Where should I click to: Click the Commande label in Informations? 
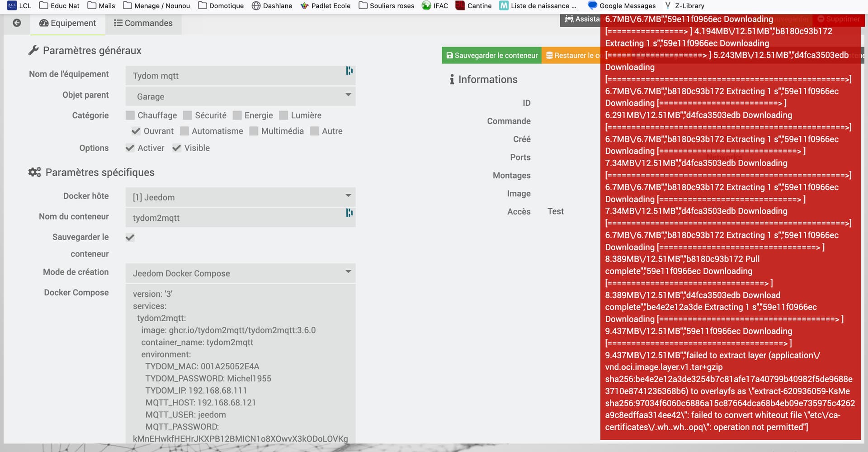click(509, 121)
